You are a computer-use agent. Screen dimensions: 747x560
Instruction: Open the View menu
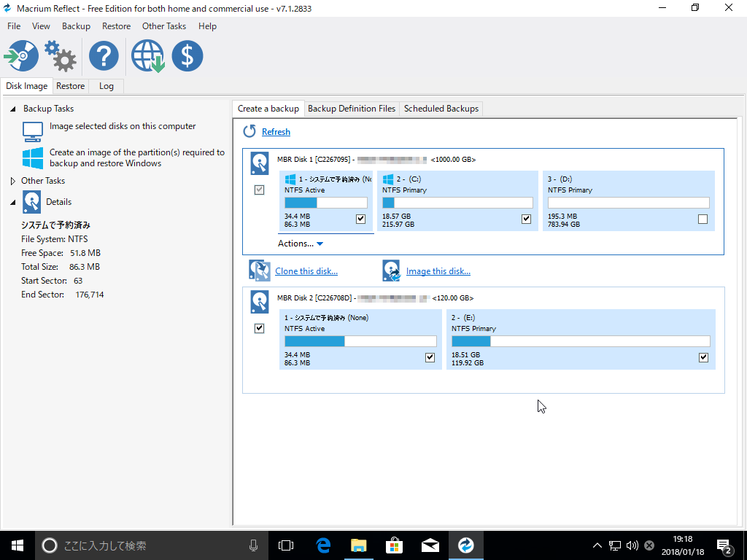pyautogui.click(x=41, y=26)
